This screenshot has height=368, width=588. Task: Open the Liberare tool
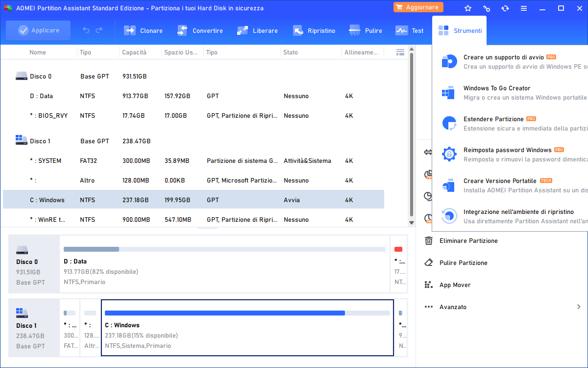[257, 30]
